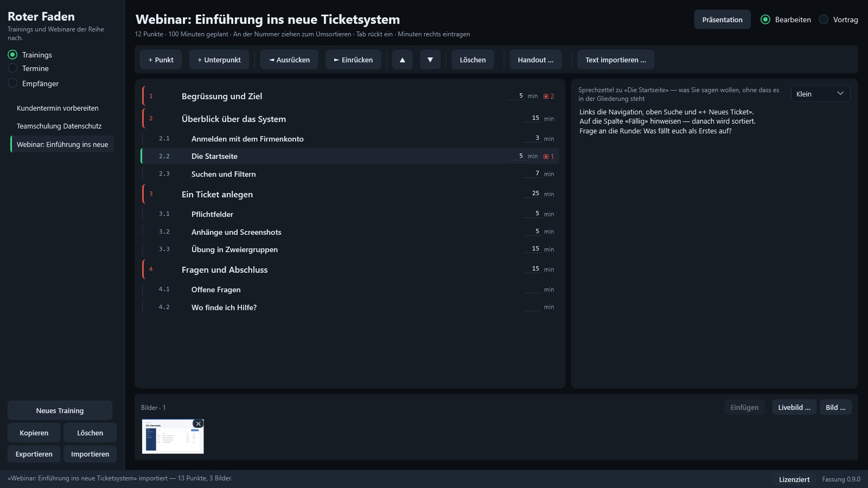Select Suchen und Filtern row

tap(350, 174)
